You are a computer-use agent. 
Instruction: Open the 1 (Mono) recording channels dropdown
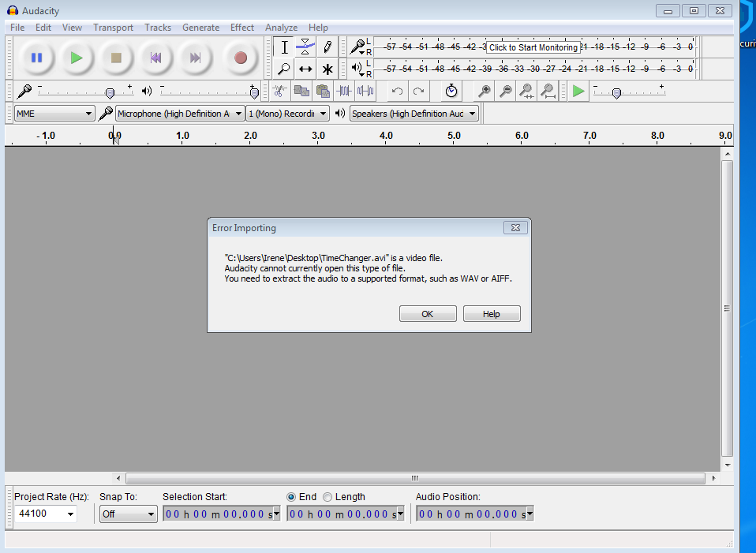[x=288, y=114]
